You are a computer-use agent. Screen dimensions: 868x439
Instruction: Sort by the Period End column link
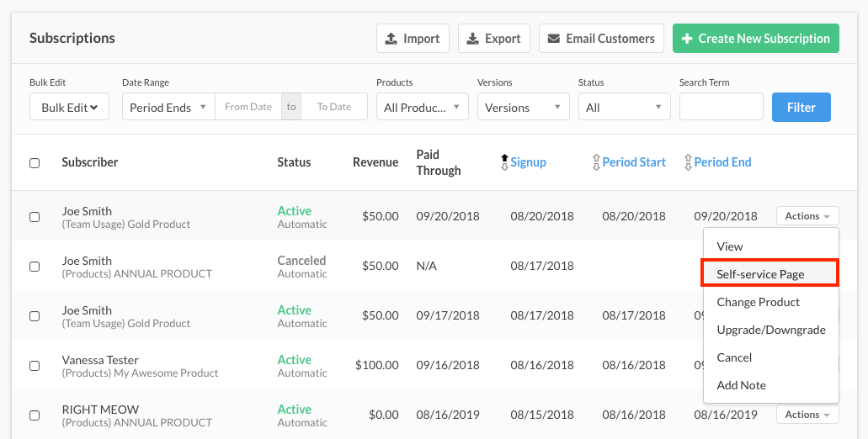pyautogui.click(x=722, y=162)
